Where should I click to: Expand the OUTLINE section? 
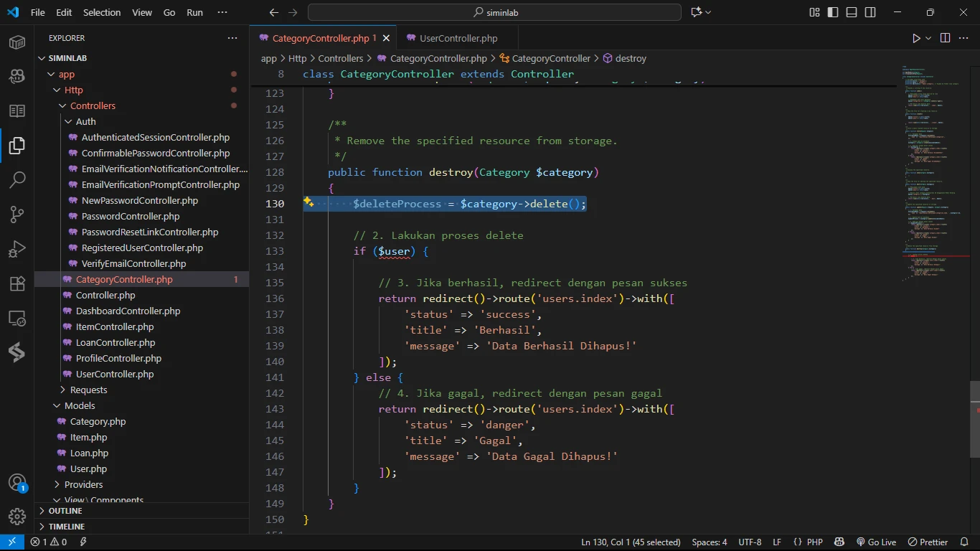(x=65, y=511)
